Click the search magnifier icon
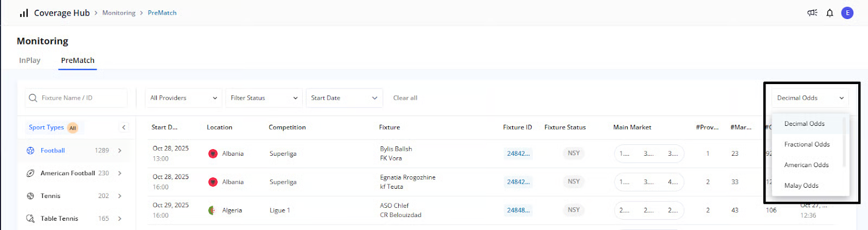 tap(33, 98)
